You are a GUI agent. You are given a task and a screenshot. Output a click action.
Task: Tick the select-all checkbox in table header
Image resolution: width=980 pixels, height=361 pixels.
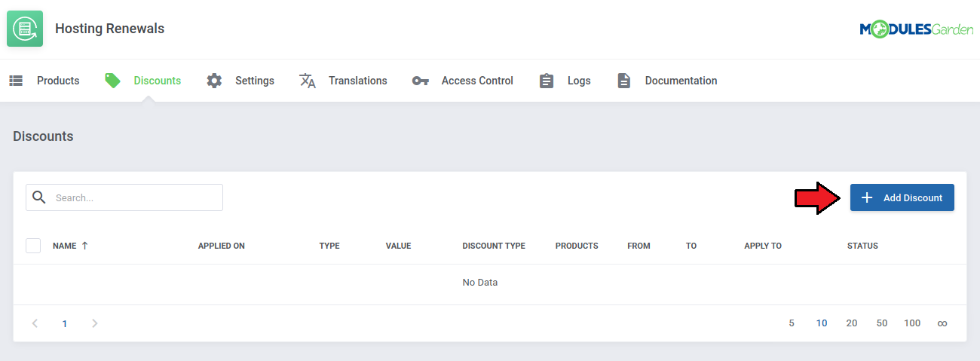tap(33, 246)
